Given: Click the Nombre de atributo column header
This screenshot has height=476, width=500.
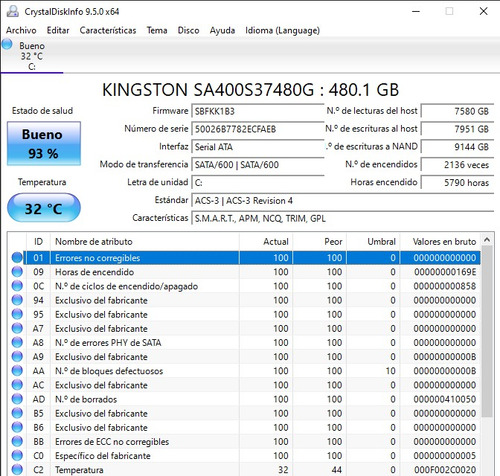Looking at the screenshot, I should [x=145, y=241].
